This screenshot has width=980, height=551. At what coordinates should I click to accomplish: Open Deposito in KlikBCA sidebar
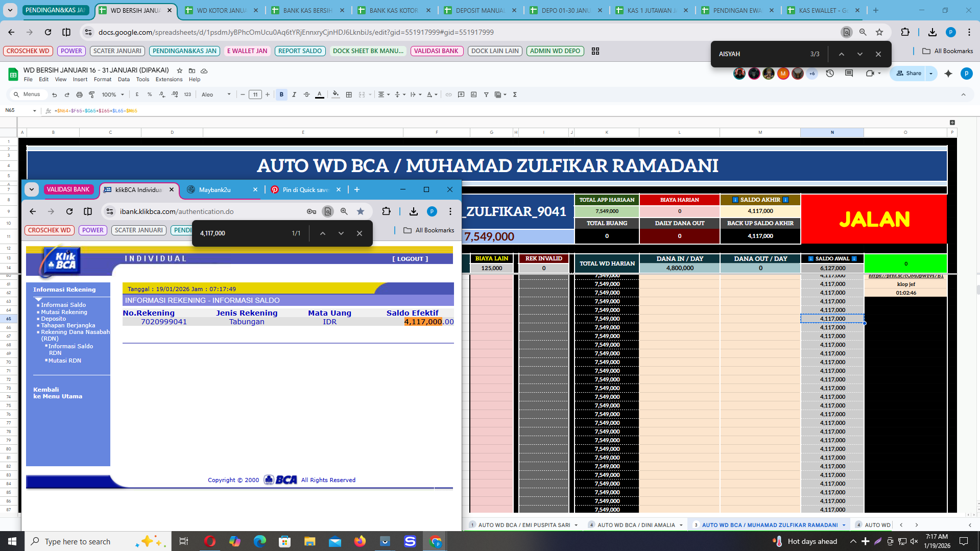54,319
